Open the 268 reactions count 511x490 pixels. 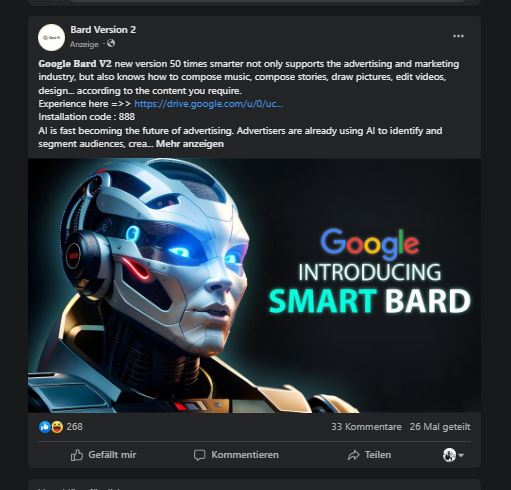(74, 427)
